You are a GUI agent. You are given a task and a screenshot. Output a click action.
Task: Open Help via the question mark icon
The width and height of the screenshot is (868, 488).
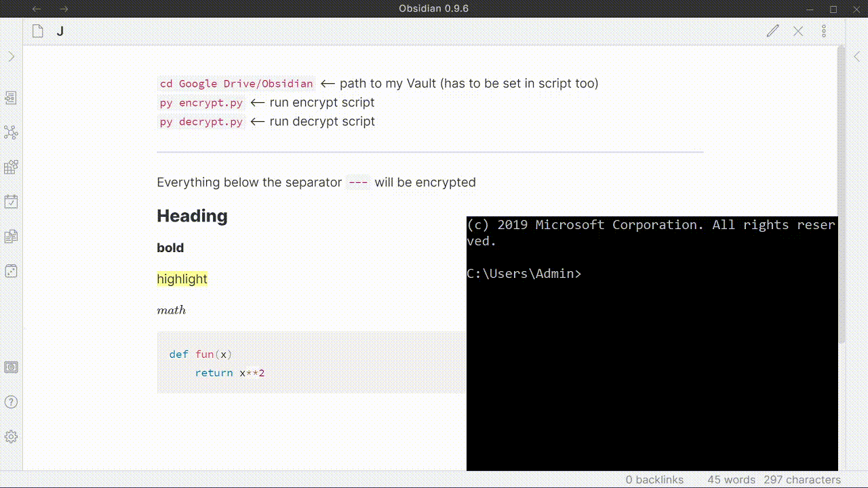point(11,401)
